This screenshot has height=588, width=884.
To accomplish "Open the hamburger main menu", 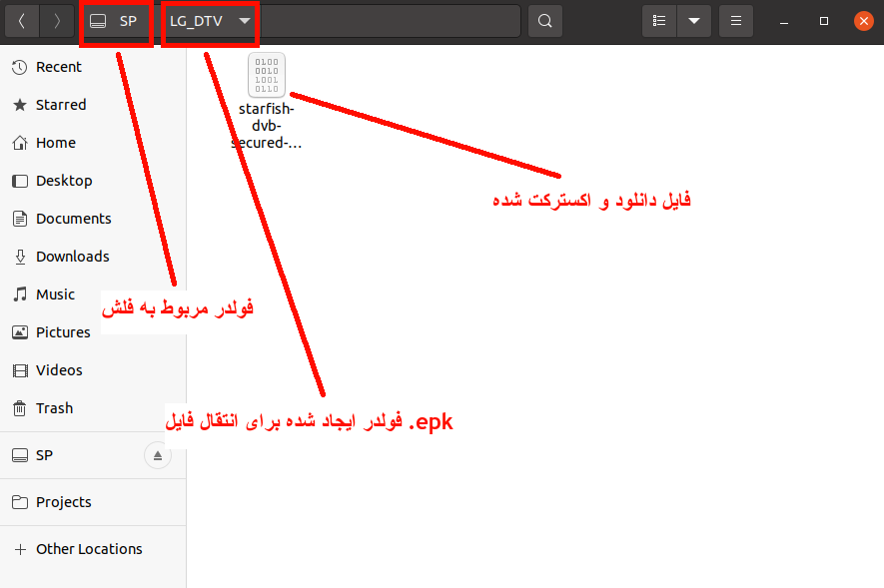I will 736,21.
